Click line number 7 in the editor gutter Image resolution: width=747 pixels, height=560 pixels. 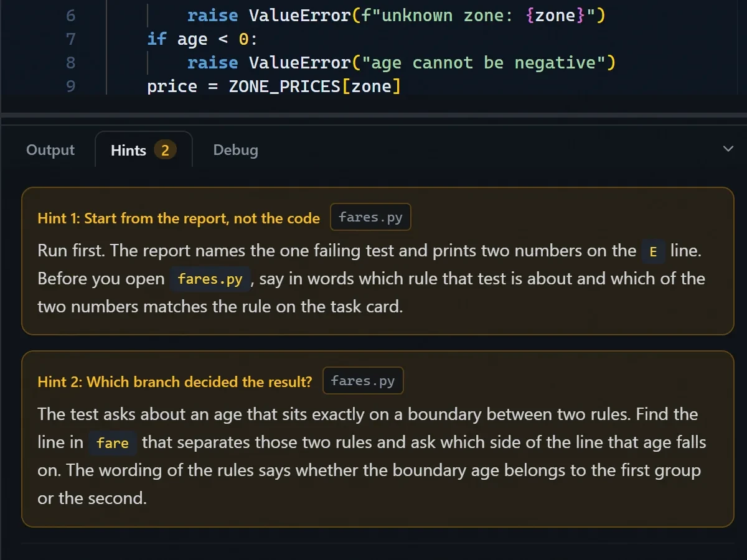click(70, 39)
